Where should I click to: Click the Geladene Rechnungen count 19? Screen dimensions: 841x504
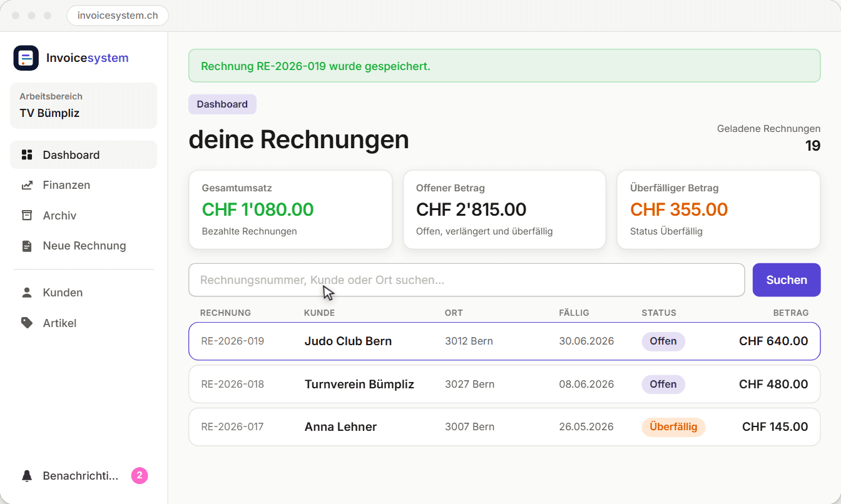pos(813,146)
